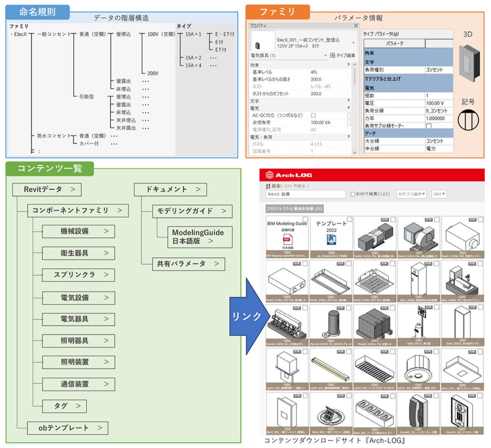Open the ElecX_019 ceiling outlet thumbnail
Viewport: 491px width, 448px height.
pos(463,370)
